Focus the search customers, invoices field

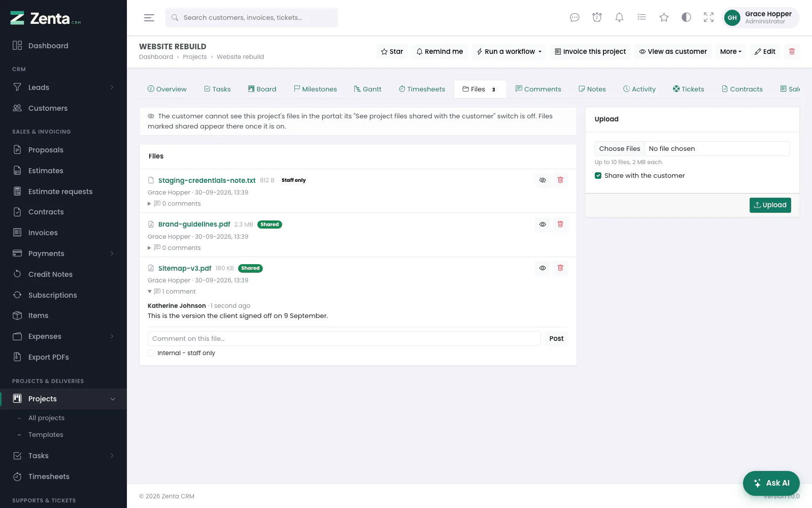click(252, 18)
